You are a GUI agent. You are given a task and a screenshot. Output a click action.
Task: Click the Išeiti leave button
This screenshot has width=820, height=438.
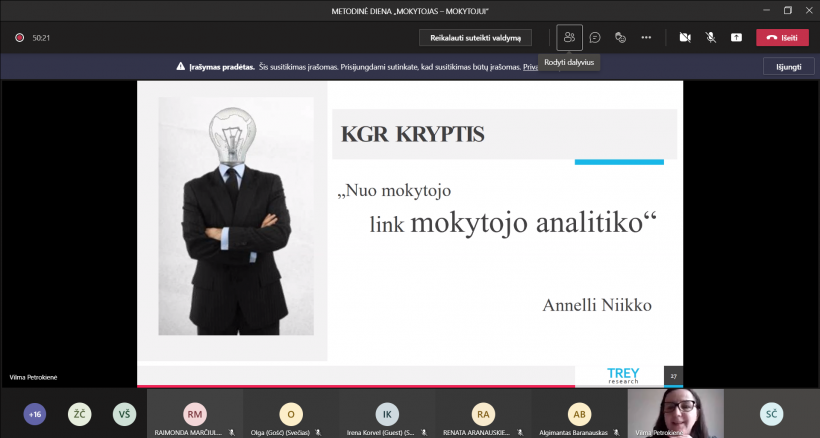click(x=782, y=38)
